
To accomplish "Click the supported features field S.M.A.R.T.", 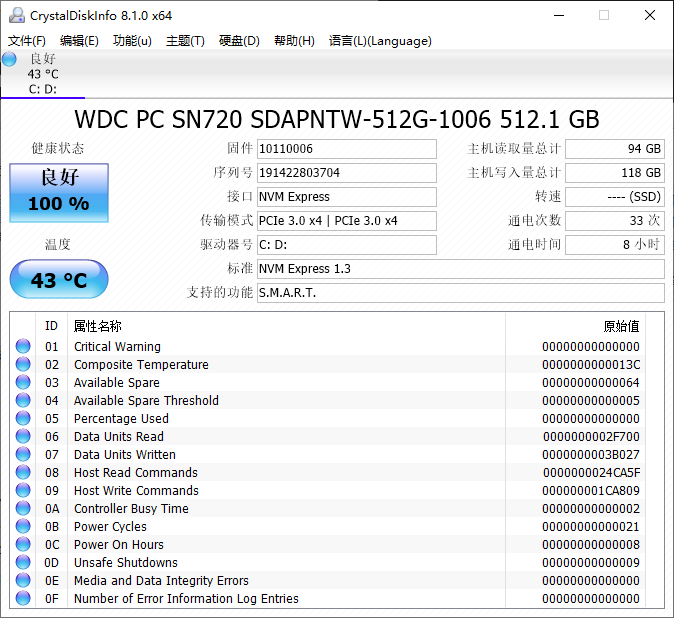I will click(x=461, y=293).
